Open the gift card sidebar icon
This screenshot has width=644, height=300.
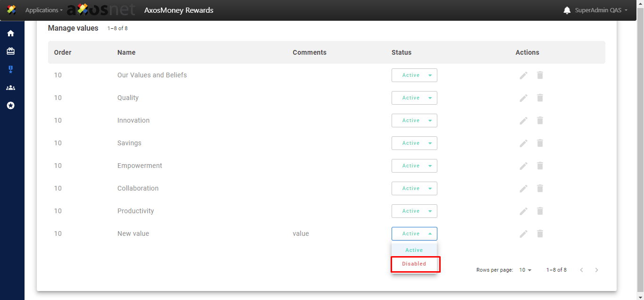click(x=10, y=51)
